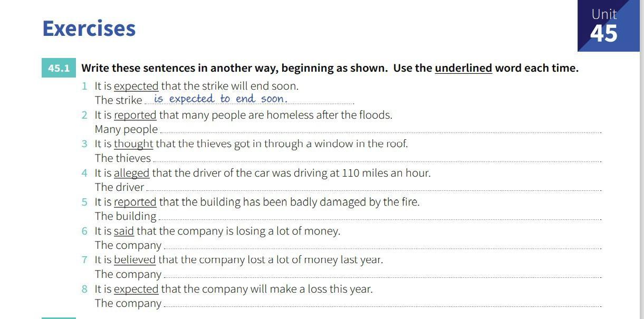Click the underlined word "thought"

click(133, 144)
